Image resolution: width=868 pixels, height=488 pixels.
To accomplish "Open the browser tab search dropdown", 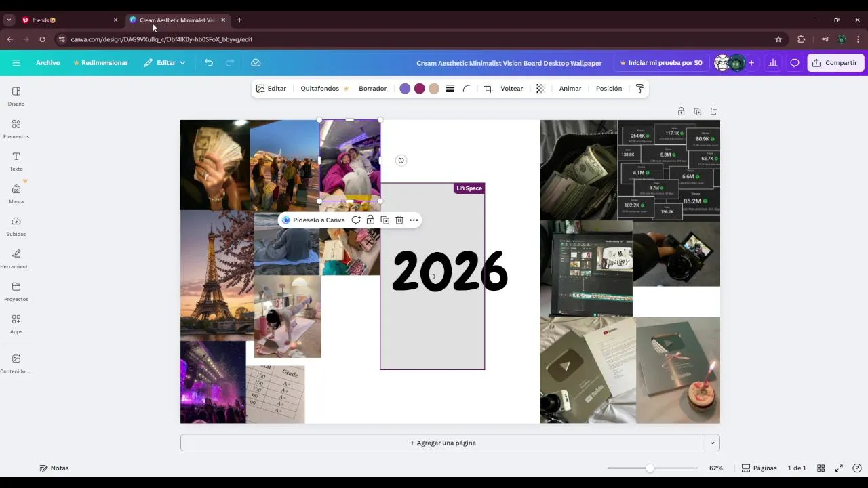I will tap(9, 20).
